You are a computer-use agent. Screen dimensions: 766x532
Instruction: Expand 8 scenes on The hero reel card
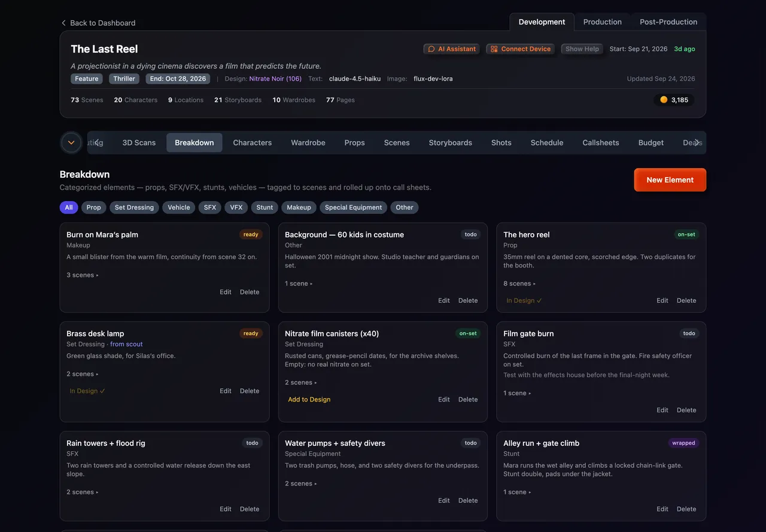tap(519, 284)
